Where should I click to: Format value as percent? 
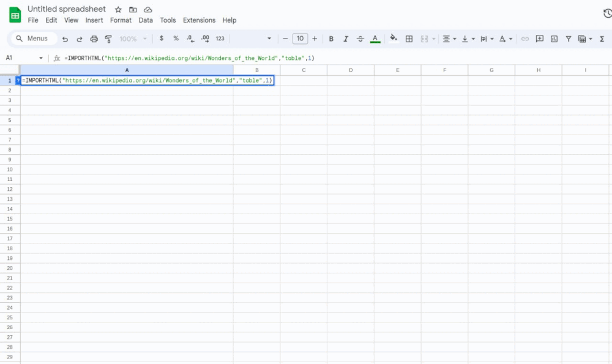point(175,39)
